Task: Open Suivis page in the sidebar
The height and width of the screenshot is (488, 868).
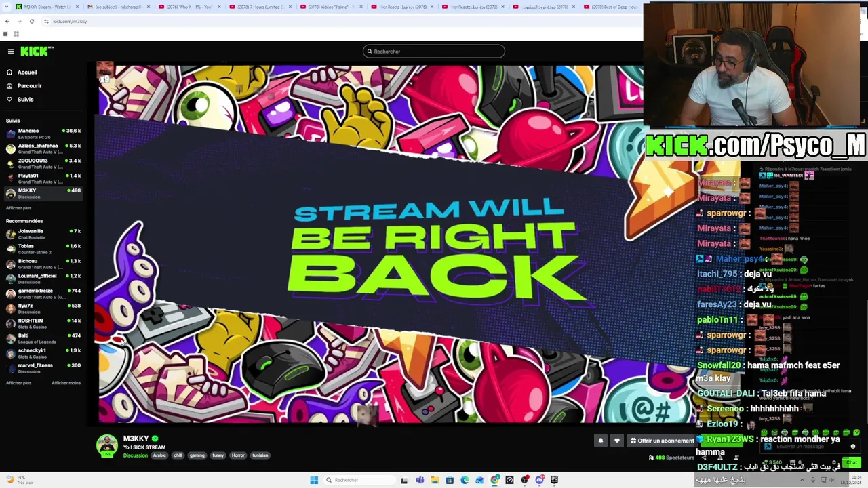Action: [x=25, y=100]
